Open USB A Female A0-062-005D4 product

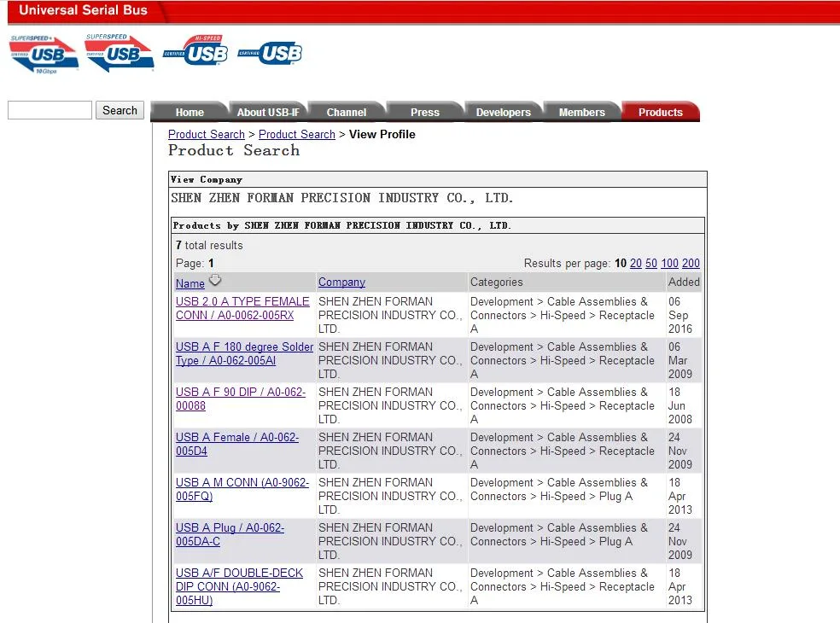237,444
